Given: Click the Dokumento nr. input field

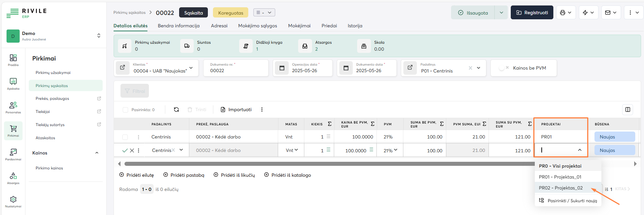Looking at the screenshot, I should point(236,71).
